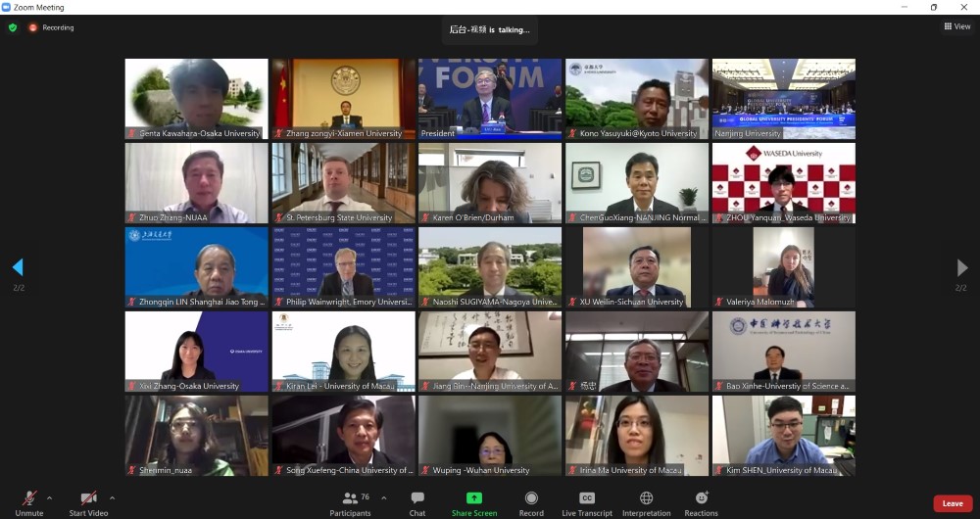
Task: Select the Waseda University video tile
Action: 783,183
